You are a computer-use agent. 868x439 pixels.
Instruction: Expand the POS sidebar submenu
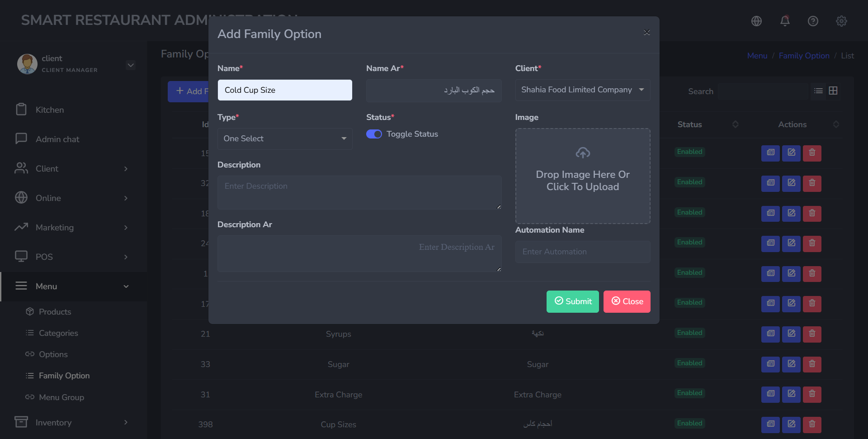(126, 257)
